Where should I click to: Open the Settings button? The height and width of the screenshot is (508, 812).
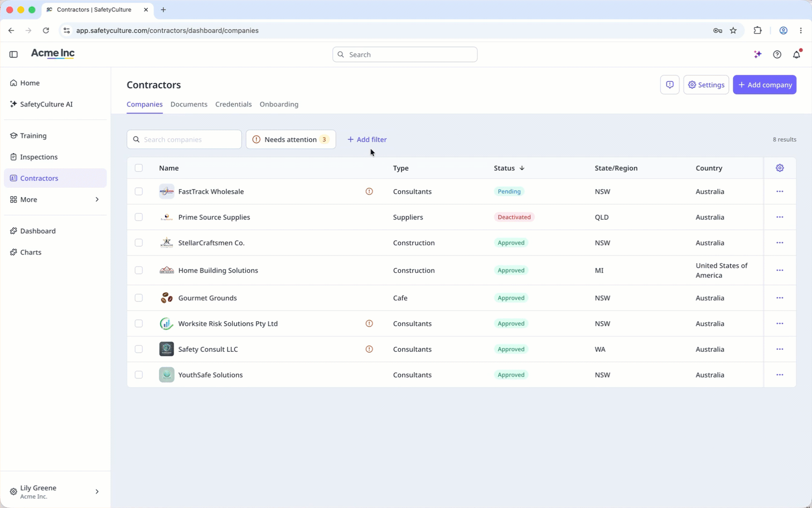(x=706, y=85)
